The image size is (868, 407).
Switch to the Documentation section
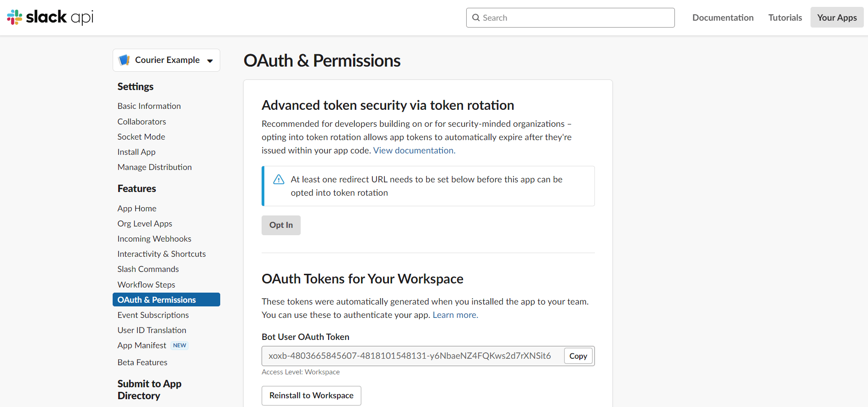point(723,17)
